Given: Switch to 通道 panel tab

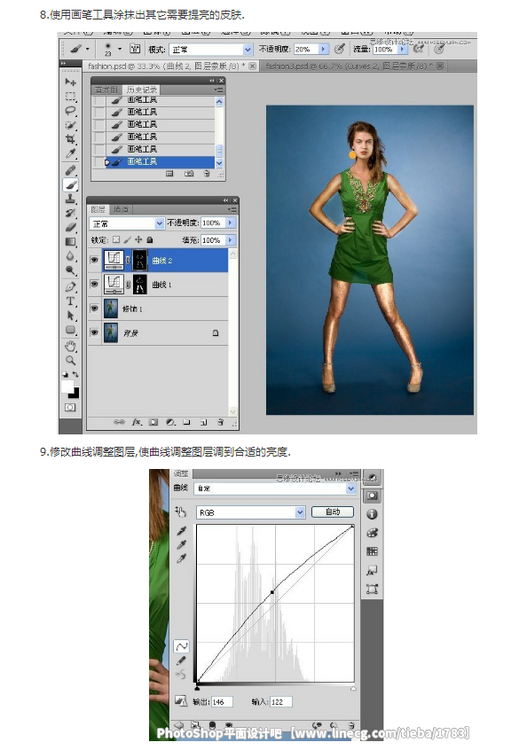Looking at the screenshot, I should (120, 210).
